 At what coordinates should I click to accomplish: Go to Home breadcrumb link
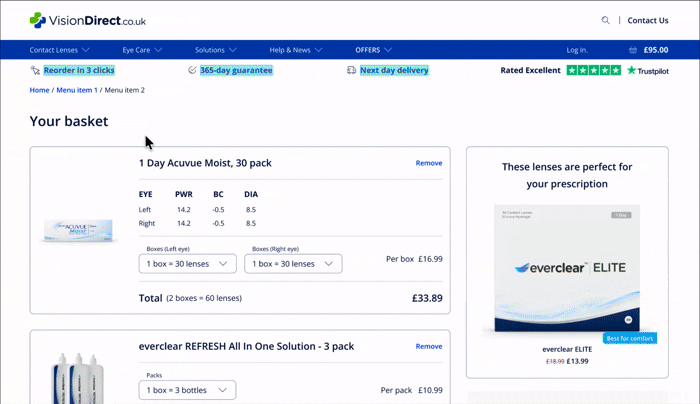point(39,90)
